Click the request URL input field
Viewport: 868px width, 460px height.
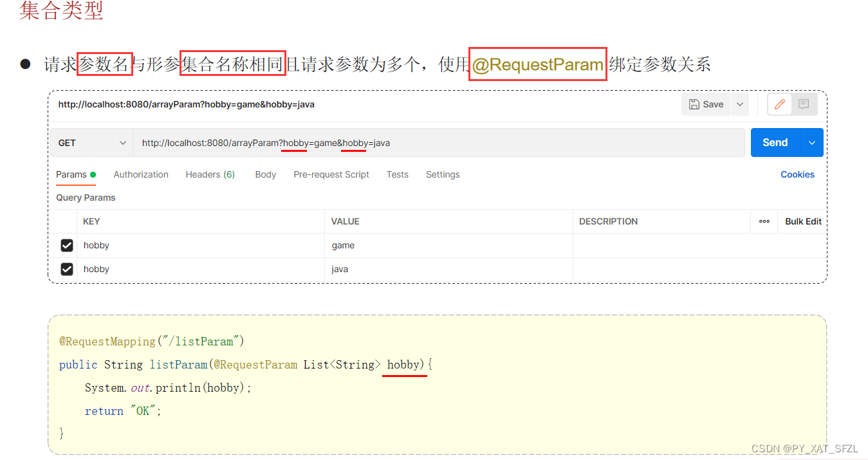click(439, 143)
